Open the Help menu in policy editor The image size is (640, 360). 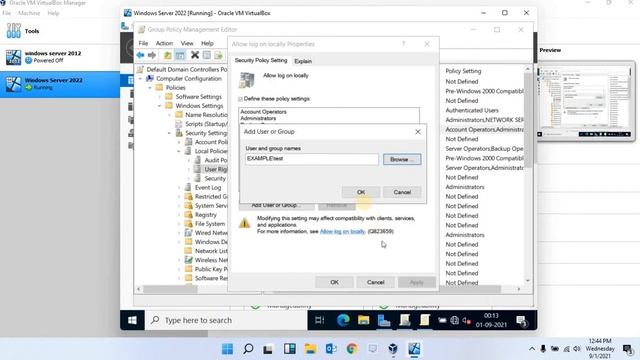tap(207, 43)
